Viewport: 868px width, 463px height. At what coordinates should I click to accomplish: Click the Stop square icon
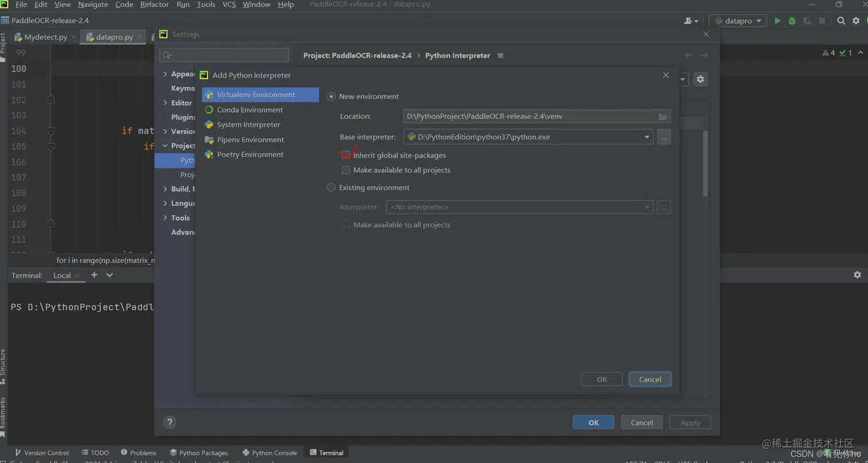(822, 21)
